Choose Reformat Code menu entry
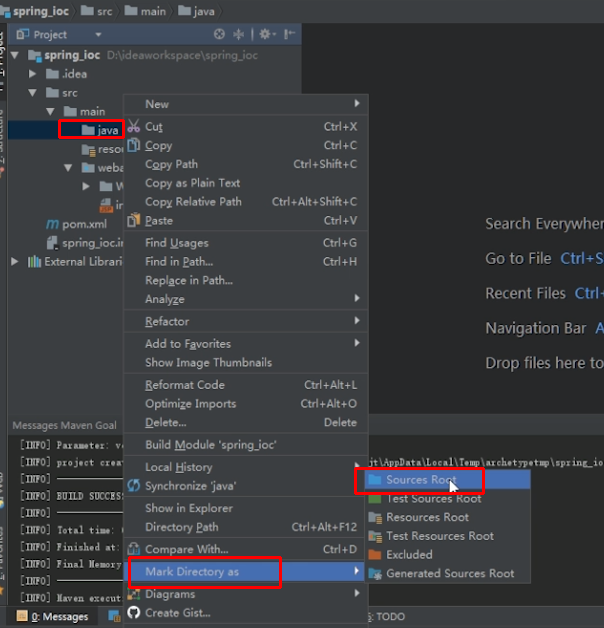 point(185,385)
